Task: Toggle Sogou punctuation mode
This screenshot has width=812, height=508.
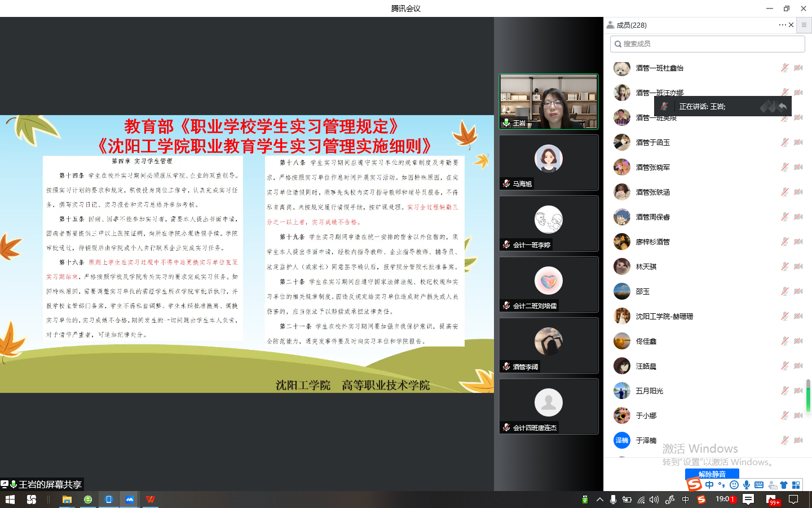Action: (x=721, y=485)
